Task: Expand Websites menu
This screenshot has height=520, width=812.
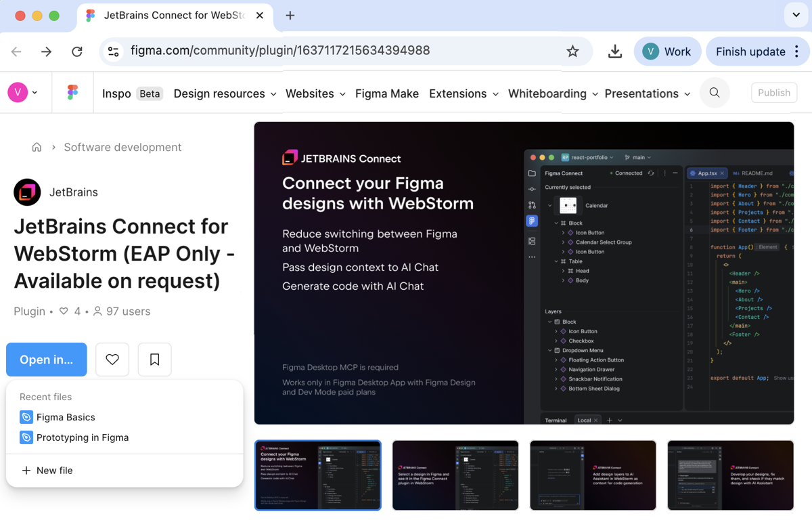Action: click(315, 93)
